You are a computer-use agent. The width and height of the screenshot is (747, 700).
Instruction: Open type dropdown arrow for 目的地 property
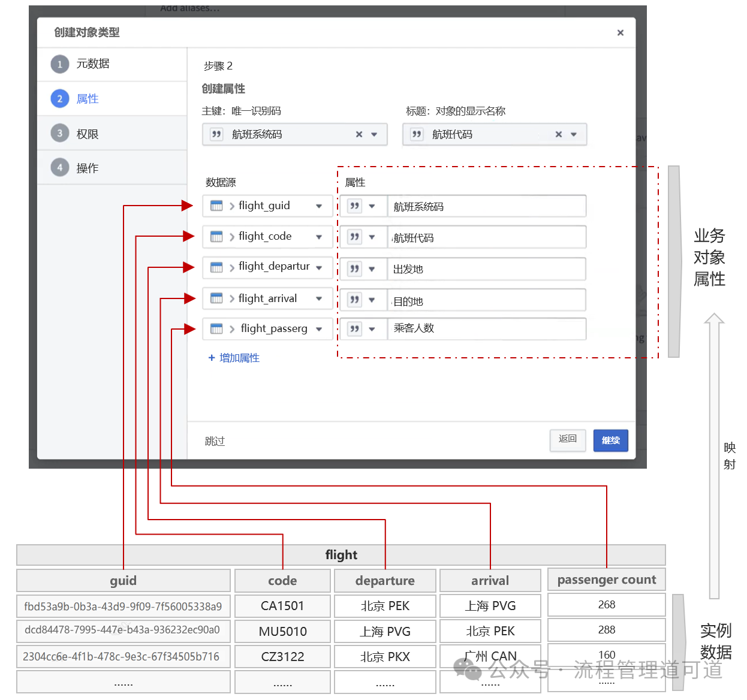[x=372, y=300]
